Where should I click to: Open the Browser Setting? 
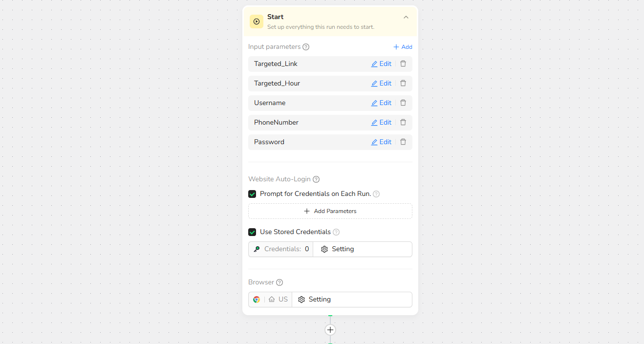[x=315, y=300]
